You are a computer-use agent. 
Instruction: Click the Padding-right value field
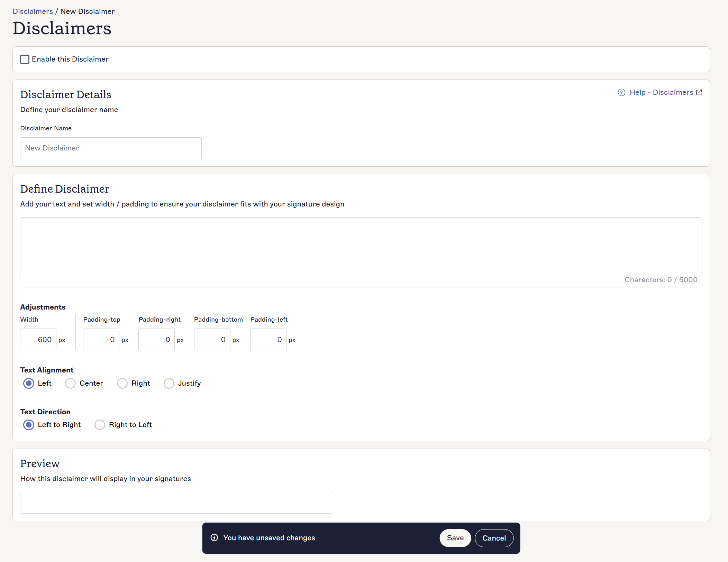(x=156, y=340)
